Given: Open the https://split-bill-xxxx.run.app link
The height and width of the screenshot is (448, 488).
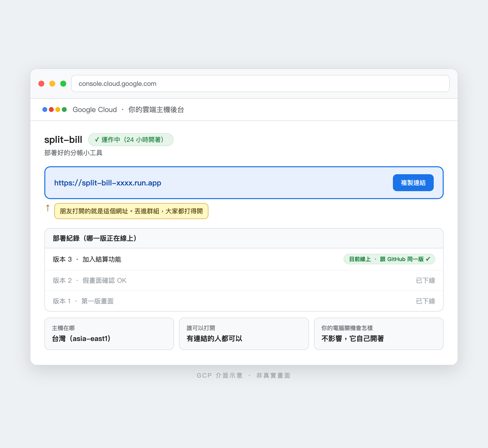Looking at the screenshot, I should [x=108, y=183].
